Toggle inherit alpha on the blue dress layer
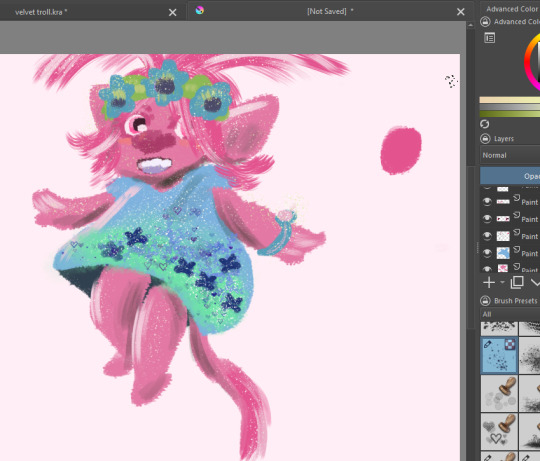 click(x=517, y=250)
